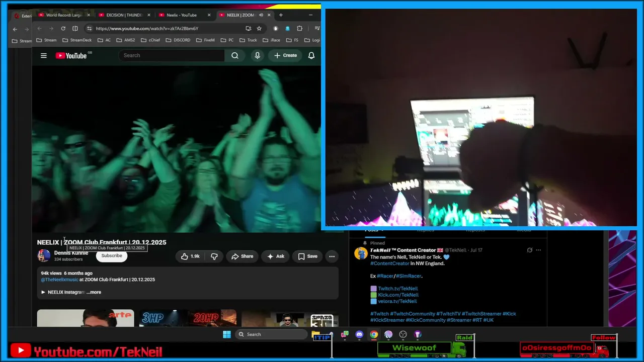
Task: Click the Share button
Action: click(x=242, y=256)
